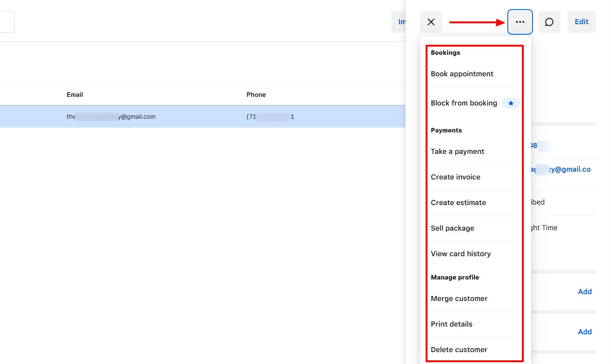Viewport: 611px width, 364px height.
Task: Select Take a payment
Action: click(457, 151)
